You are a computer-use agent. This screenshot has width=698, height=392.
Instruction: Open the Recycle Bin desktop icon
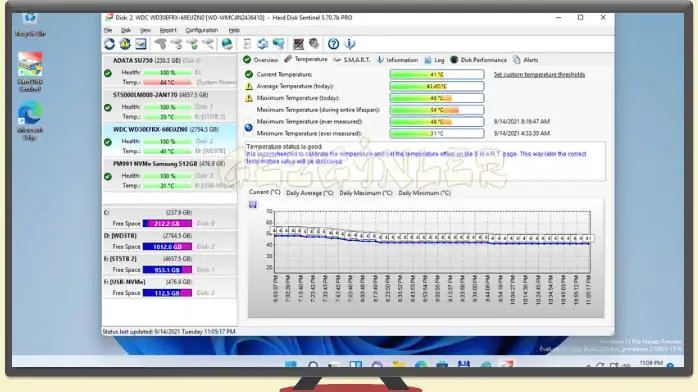pos(30,23)
